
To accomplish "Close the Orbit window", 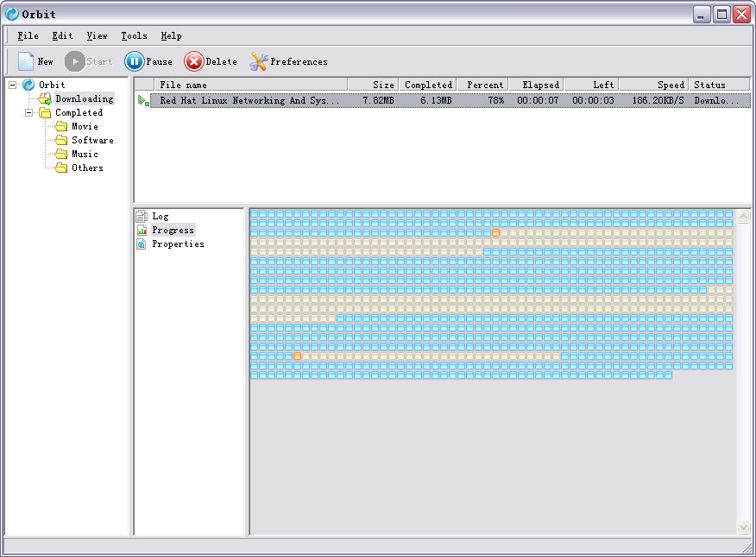I will click(x=741, y=15).
